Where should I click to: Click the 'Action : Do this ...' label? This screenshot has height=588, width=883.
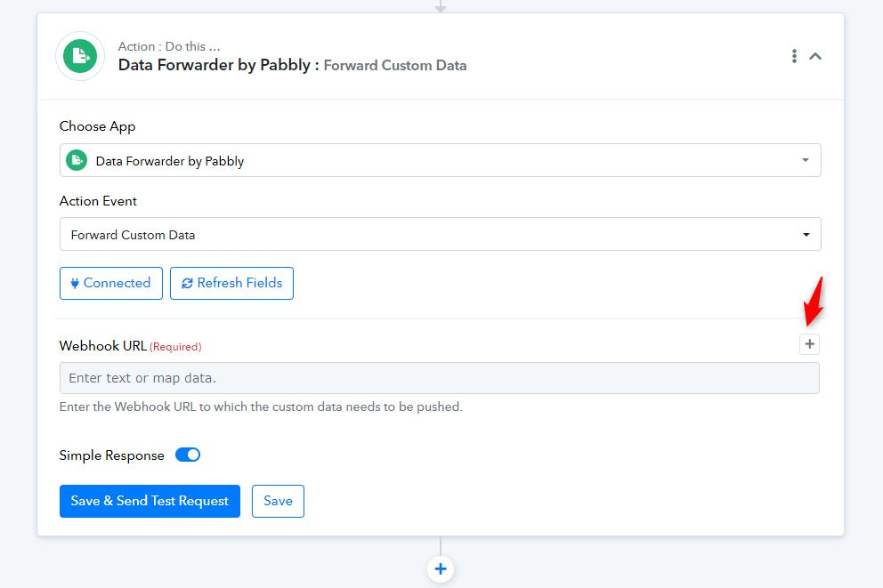tap(169, 46)
